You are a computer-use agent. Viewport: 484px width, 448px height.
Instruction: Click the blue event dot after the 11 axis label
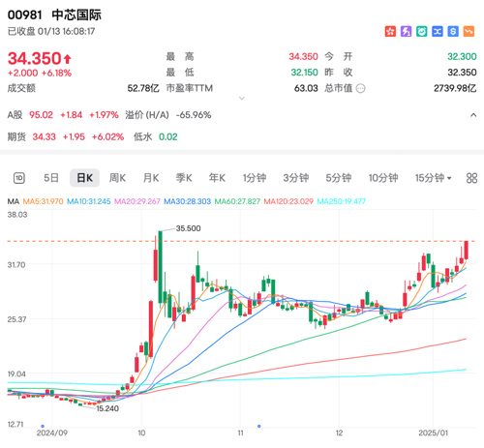pos(258,426)
